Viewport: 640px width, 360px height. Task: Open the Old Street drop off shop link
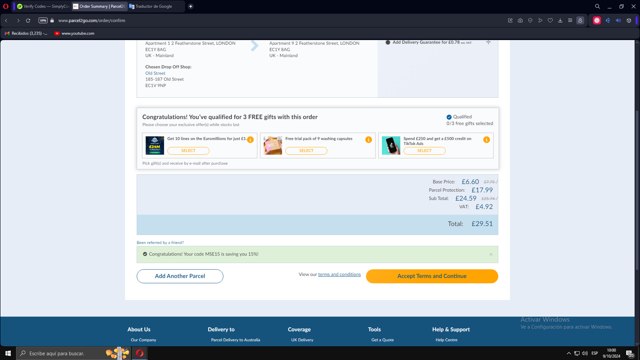pos(155,73)
